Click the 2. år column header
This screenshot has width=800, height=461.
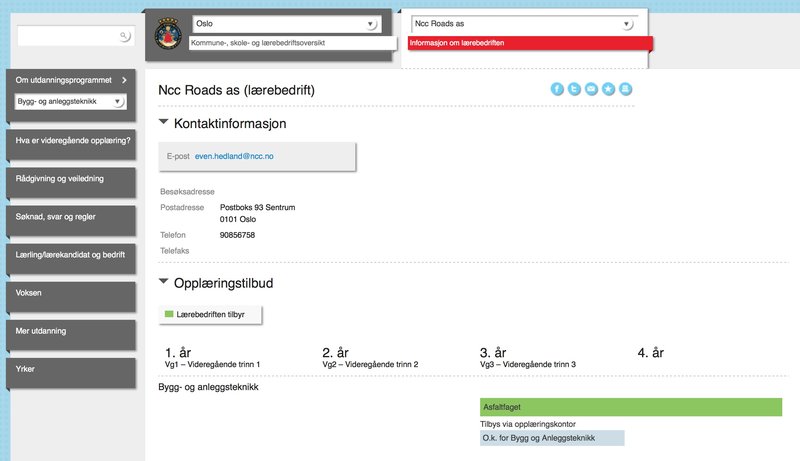click(x=336, y=352)
